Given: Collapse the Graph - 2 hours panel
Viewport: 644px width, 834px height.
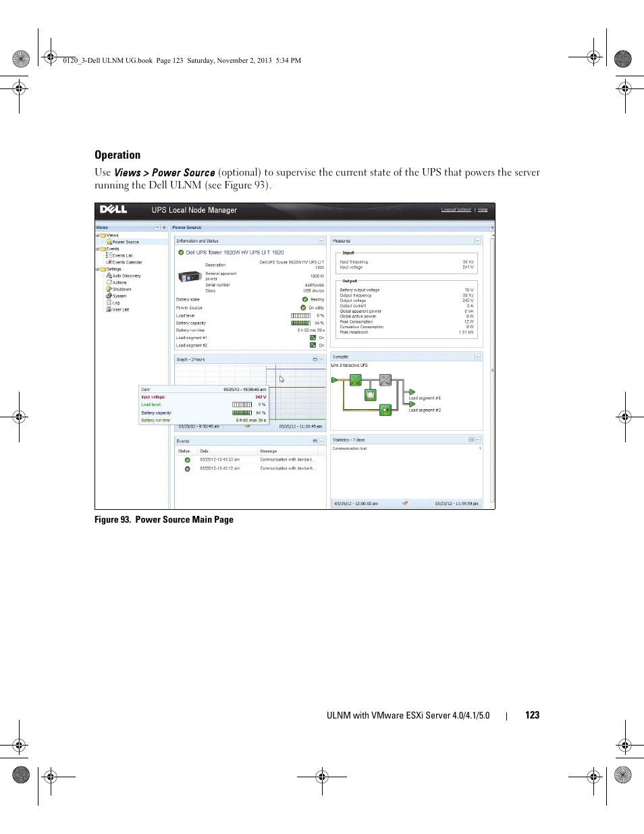Looking at the screenshot, I should click(x=321, y=359).
